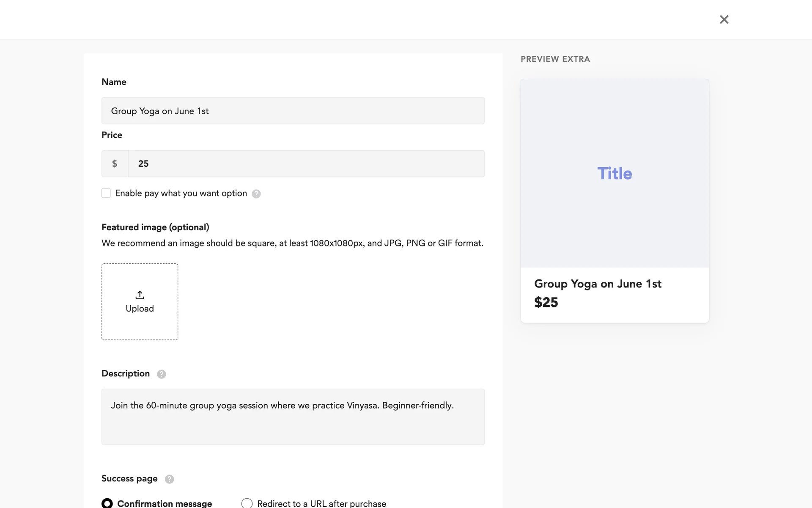Click the $25 price in preview card
812x508 pixels.
point(546,303)
